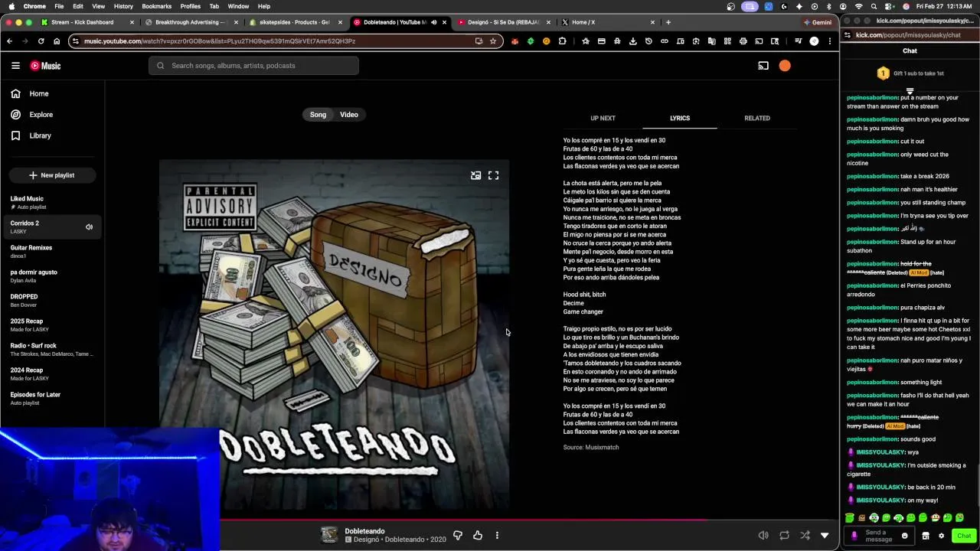The image size is (980, 551).
Task: Select the UP NEXT tab
Action: point(603,118)
